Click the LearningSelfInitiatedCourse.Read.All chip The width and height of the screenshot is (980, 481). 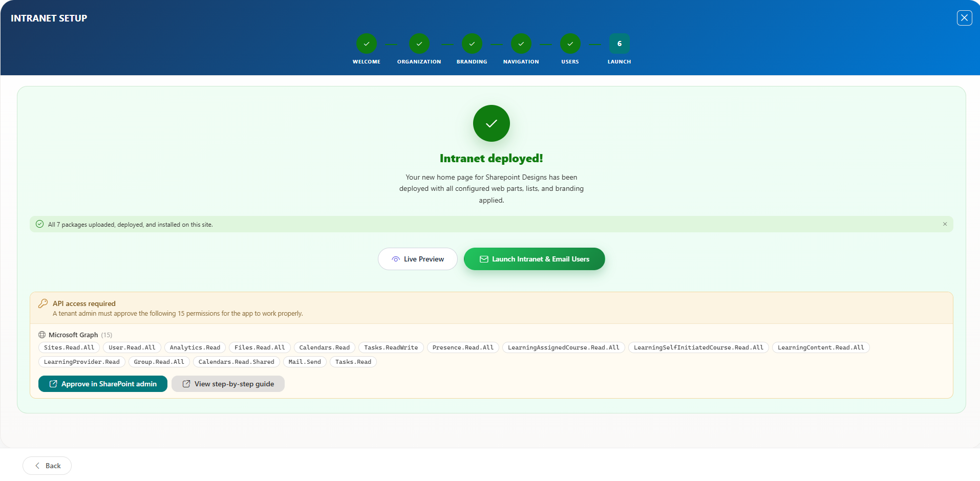pos(698,347)
